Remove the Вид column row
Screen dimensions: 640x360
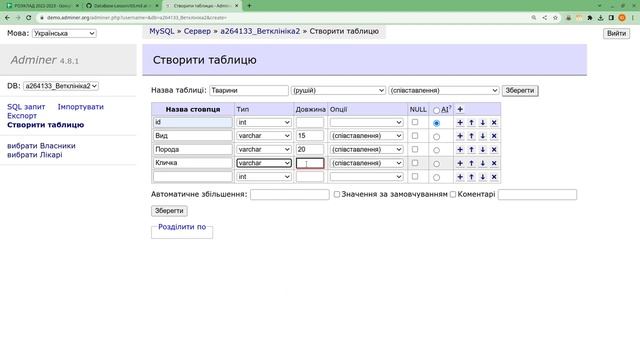coord(494,136)
